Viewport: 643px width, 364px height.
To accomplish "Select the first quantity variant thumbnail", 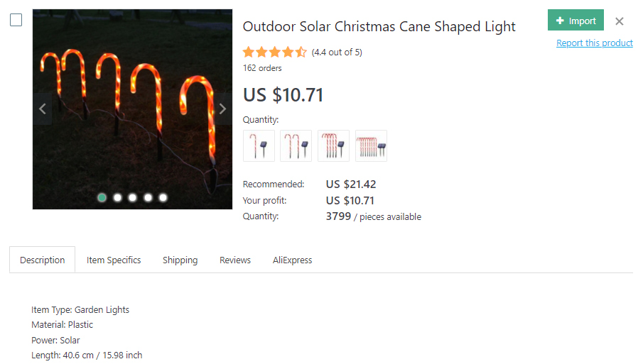I will (259, 145).
